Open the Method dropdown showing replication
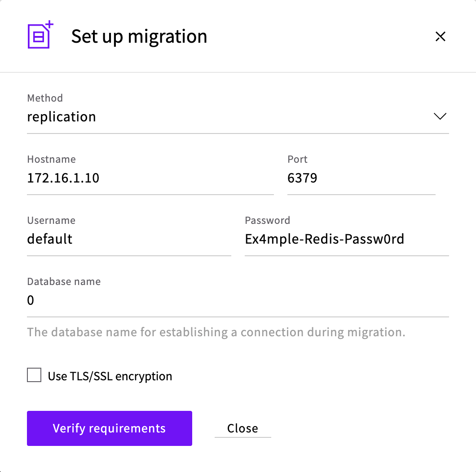This screenshot has height=472, width=476. (238, 117)
